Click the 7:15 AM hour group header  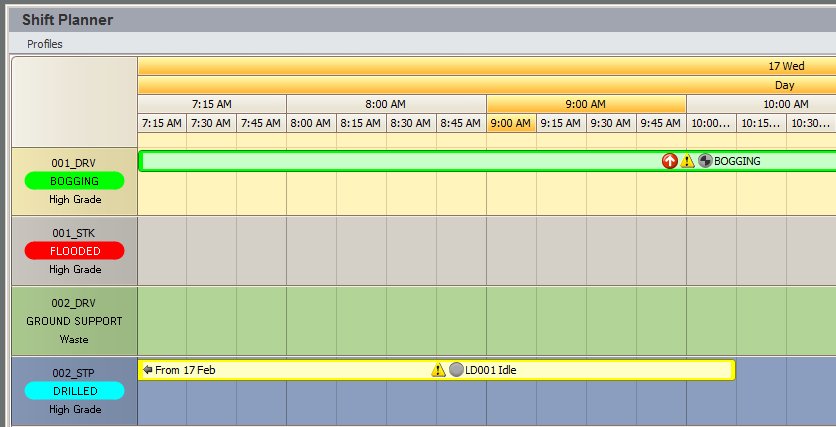pyautogui.click(x=212, y=104)
